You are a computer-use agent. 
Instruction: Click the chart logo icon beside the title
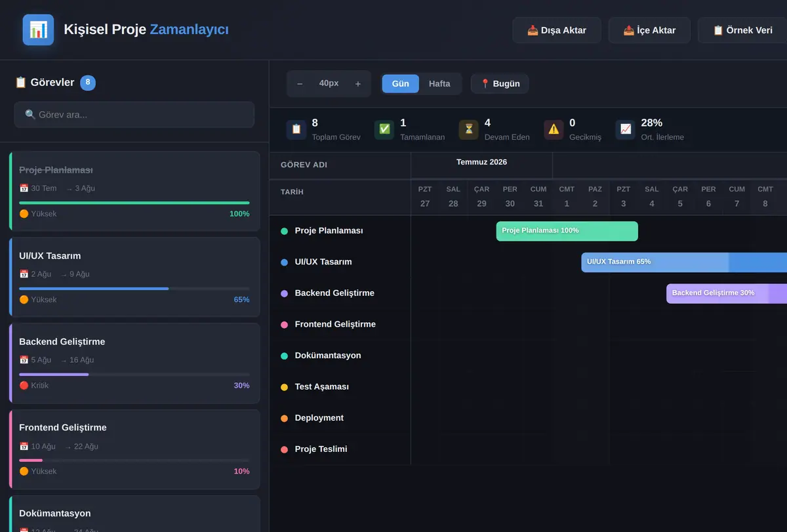pos(38,30)
